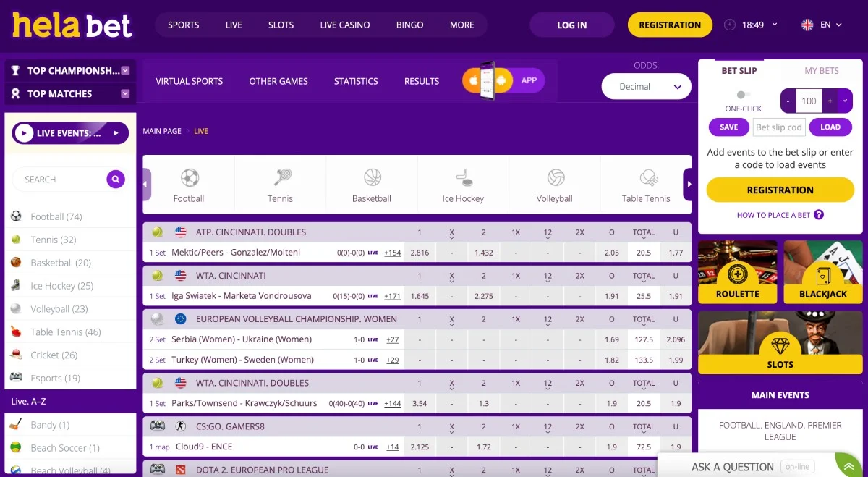The height and width of the screenshot is (477, 868).
Task: Increase stake with the plus button
Action: click(x=830, y=101)
